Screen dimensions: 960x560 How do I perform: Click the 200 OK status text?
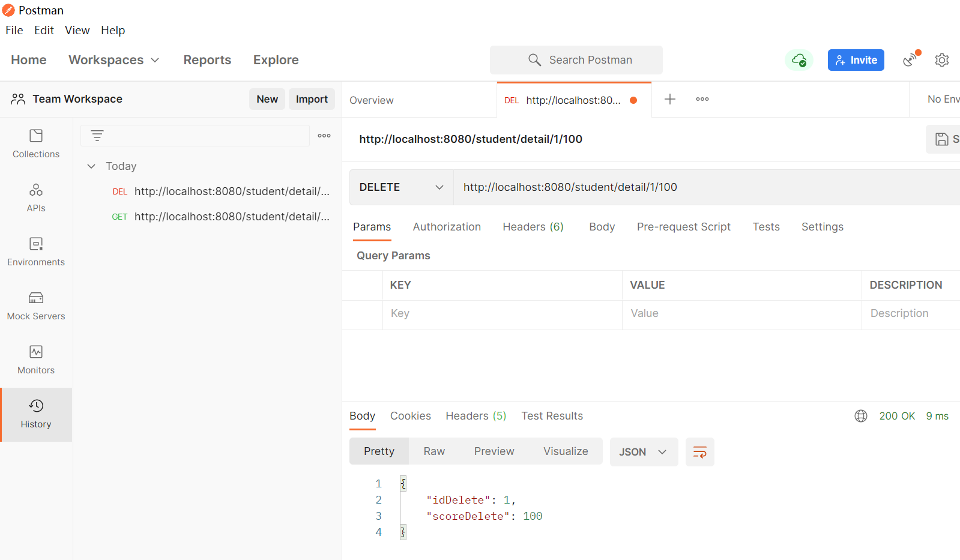pos(897,416)
